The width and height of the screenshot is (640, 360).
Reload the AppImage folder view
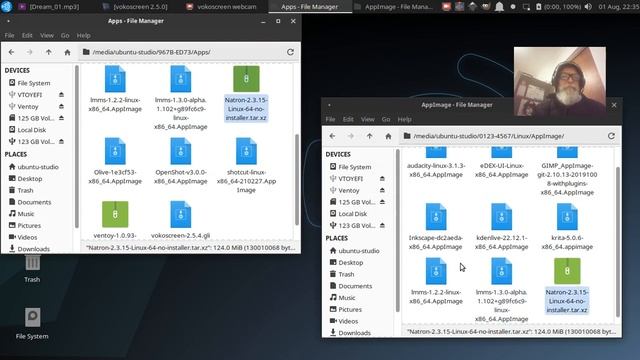point(611,136)
